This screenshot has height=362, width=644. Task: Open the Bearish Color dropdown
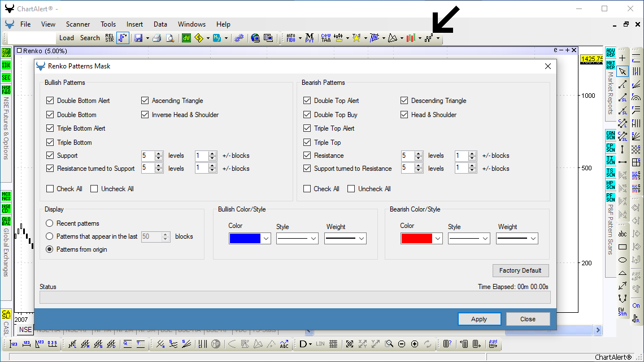click(438, 239)
